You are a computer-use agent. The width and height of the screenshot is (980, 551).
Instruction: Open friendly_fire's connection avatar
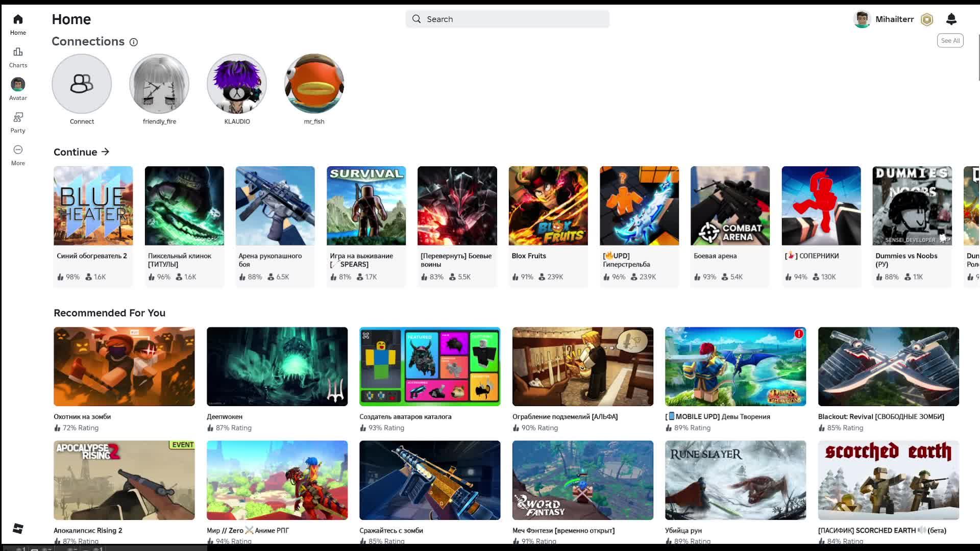point(159,84)
